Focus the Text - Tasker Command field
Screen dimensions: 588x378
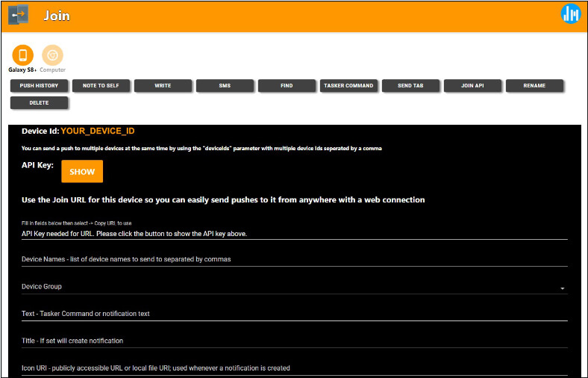tap(295, 314)
